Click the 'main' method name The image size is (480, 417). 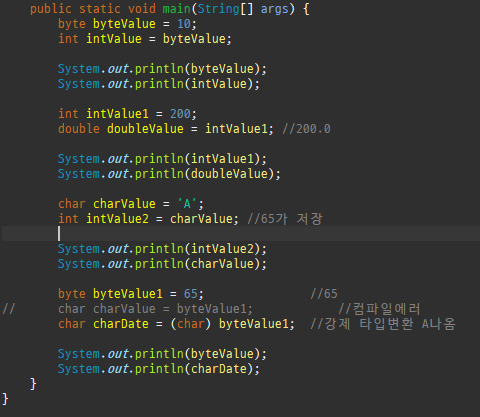[177, 9]
